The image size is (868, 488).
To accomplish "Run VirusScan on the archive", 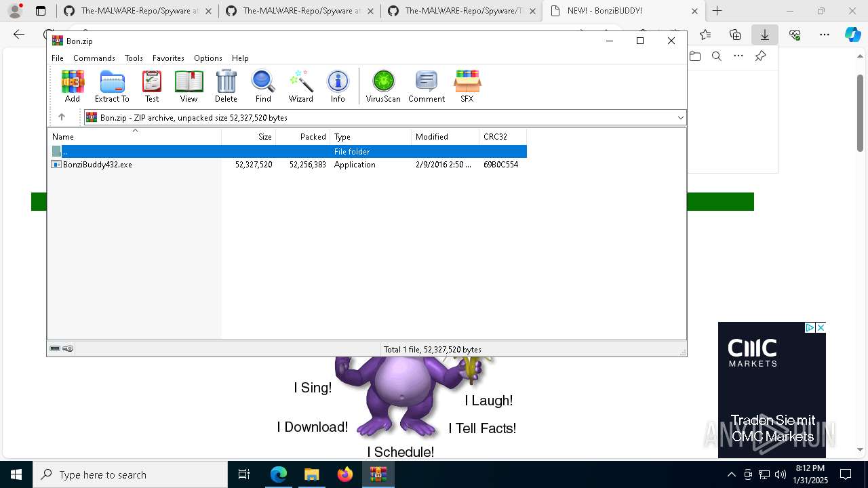I will (383, 86).
